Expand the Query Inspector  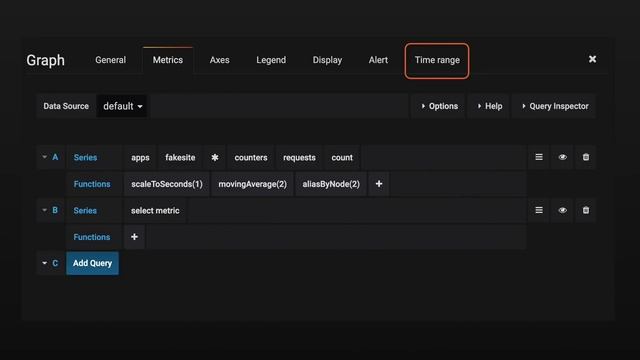(555, 106)
